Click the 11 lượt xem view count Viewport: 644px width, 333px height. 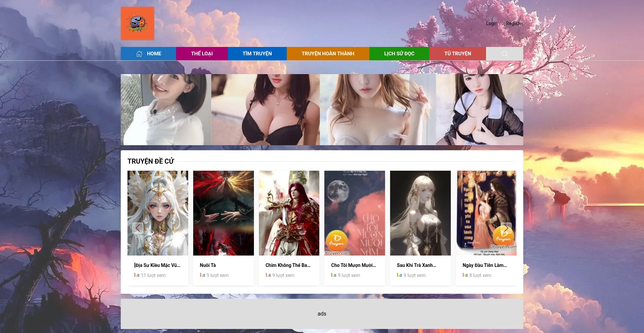(153, 275)
